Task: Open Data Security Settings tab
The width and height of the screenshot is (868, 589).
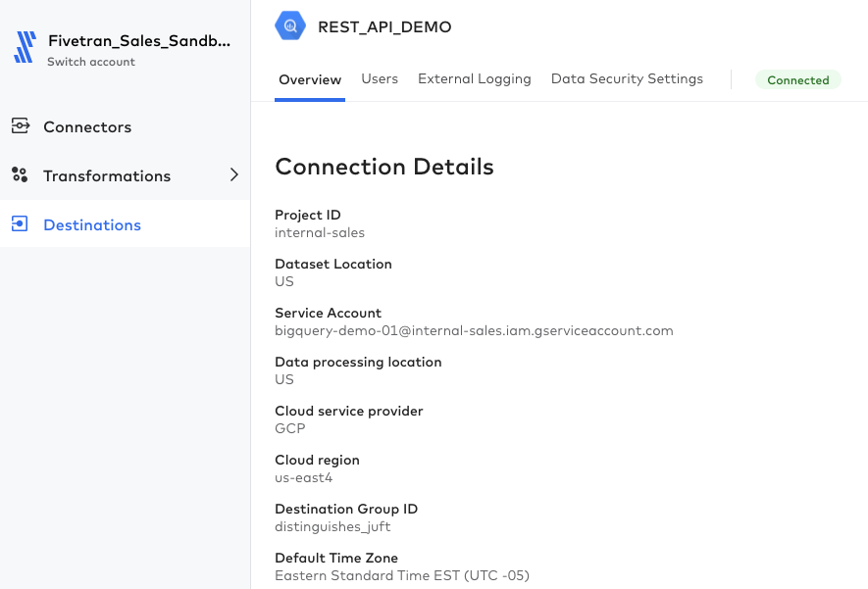Action: pos(627,79)
